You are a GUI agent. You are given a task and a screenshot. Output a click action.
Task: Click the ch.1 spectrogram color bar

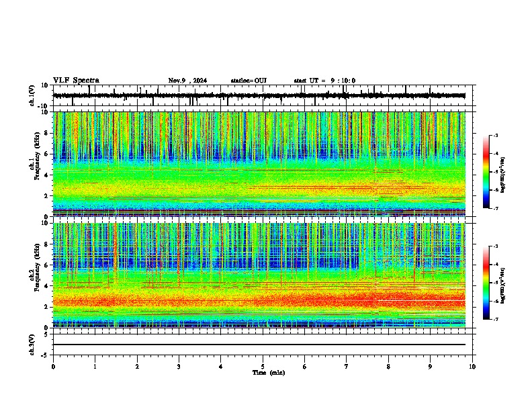[x=486, y=172]
